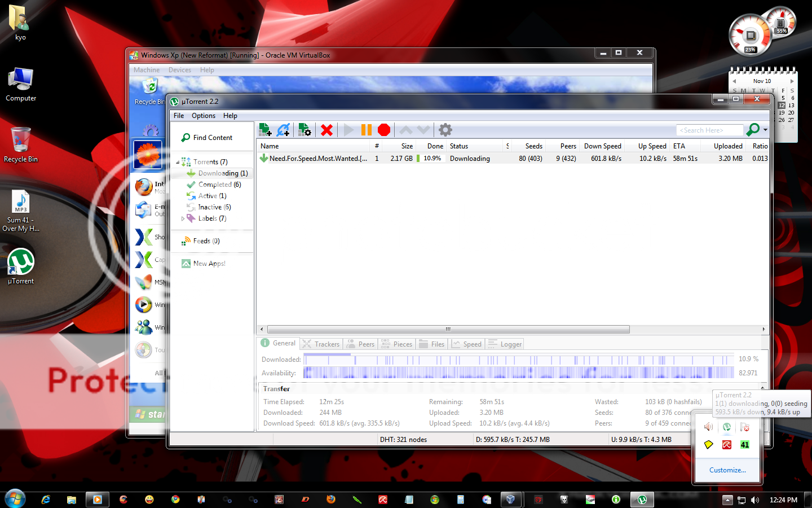Sort by the Down Speed column header

coord(602,146)
